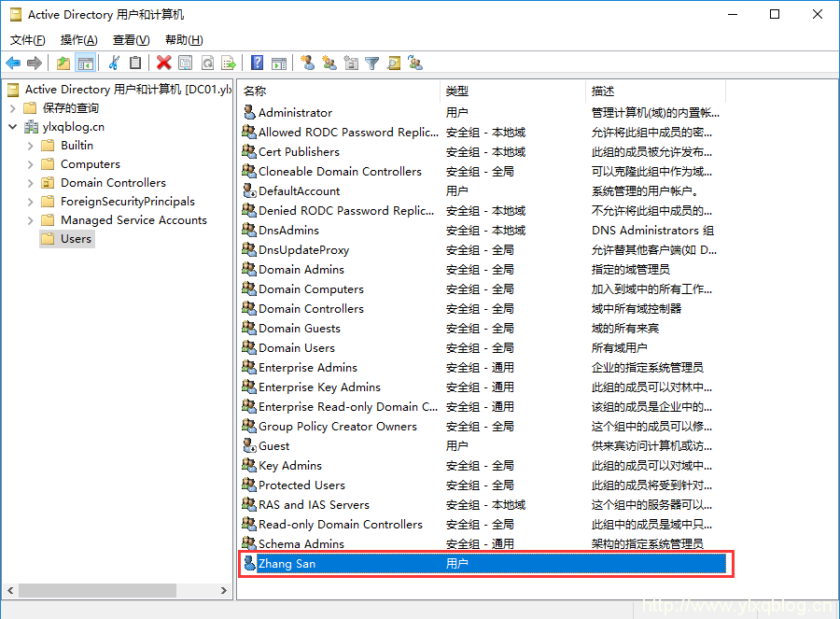Select the Protected Users group
This screenshot has width=840, height=619.
pyautogui.click(x=301, y=485)
